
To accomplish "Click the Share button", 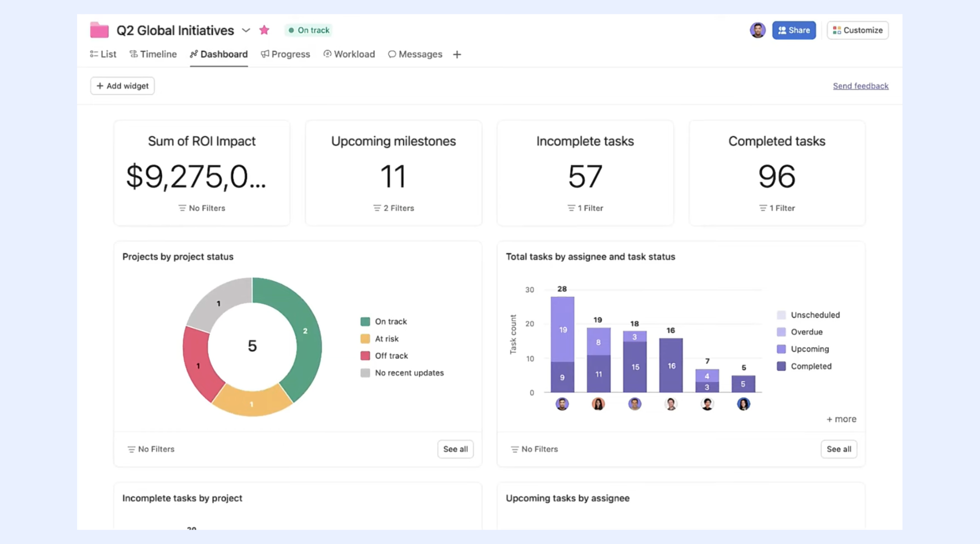I will tap(794, 30).
